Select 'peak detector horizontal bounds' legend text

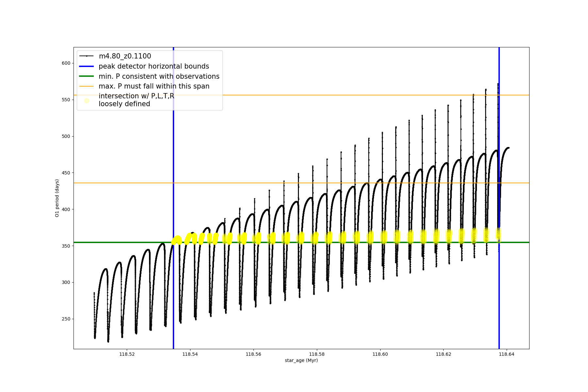pyautogui.click(x=154, y=66)
